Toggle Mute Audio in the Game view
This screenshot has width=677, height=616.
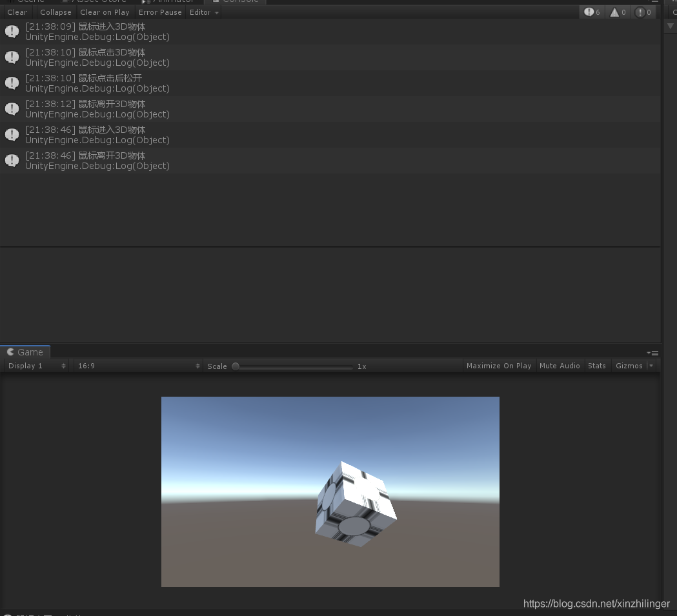pos(560,366)
